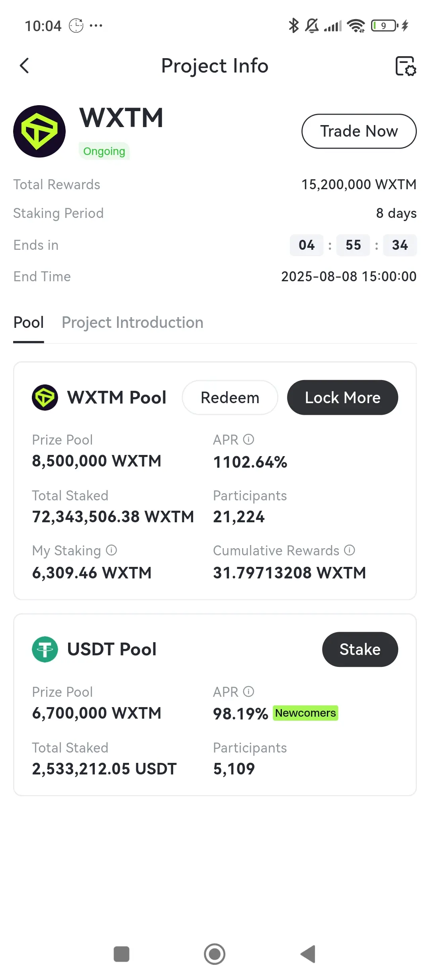Tap the Bluetooth status bar icon

point(294,25)
